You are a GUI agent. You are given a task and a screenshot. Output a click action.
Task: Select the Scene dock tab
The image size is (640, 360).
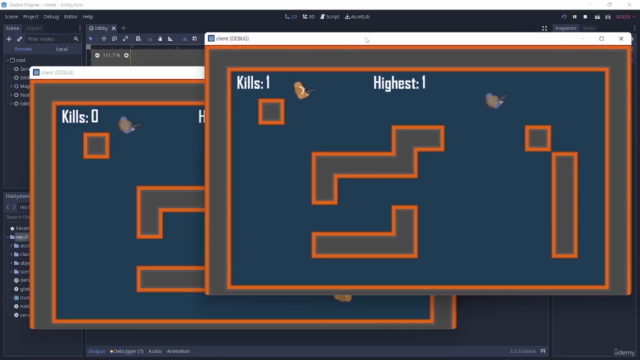coord(12,28)
